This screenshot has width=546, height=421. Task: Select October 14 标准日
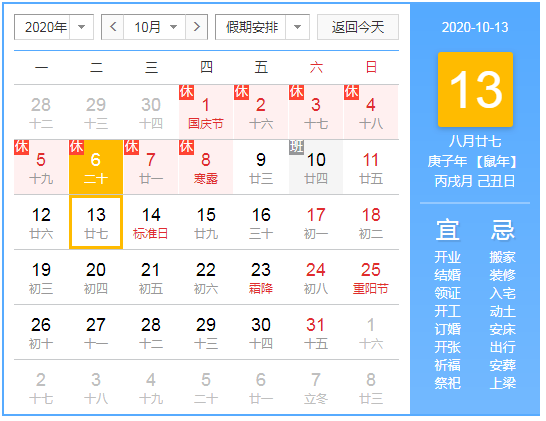pyautogui.click(x=151, y=223)
